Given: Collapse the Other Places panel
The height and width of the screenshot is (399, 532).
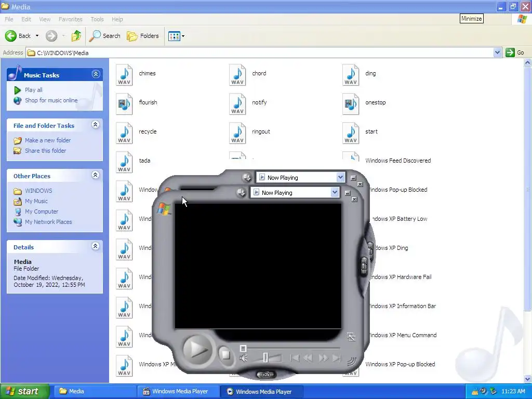Looking at the screenshot, I should [96, 175].
